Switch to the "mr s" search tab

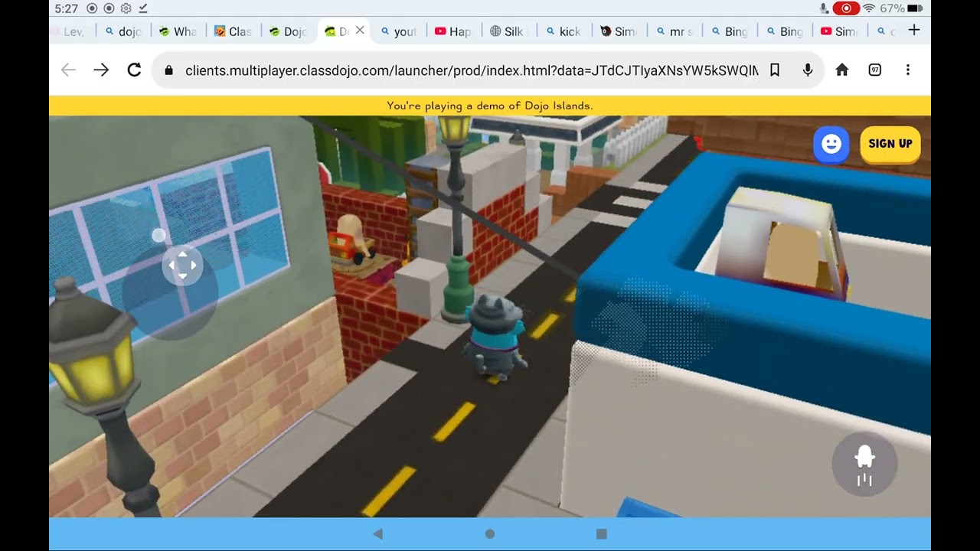674,31
